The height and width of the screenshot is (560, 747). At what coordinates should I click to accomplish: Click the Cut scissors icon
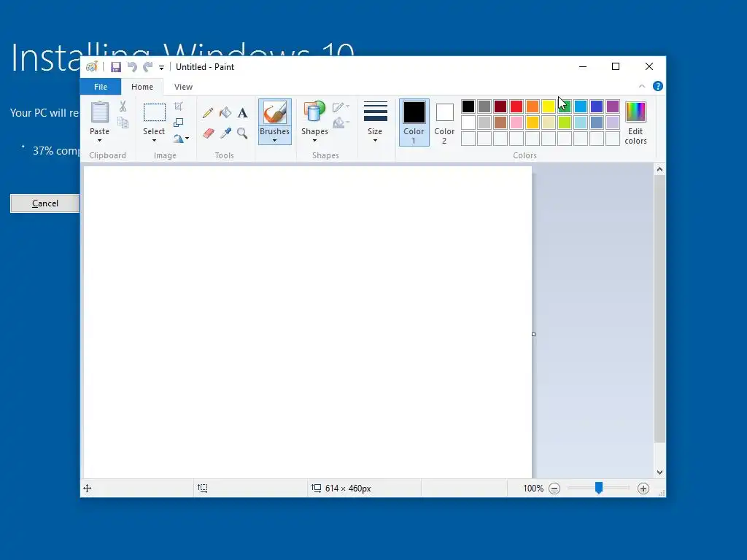tap(123, 106)
